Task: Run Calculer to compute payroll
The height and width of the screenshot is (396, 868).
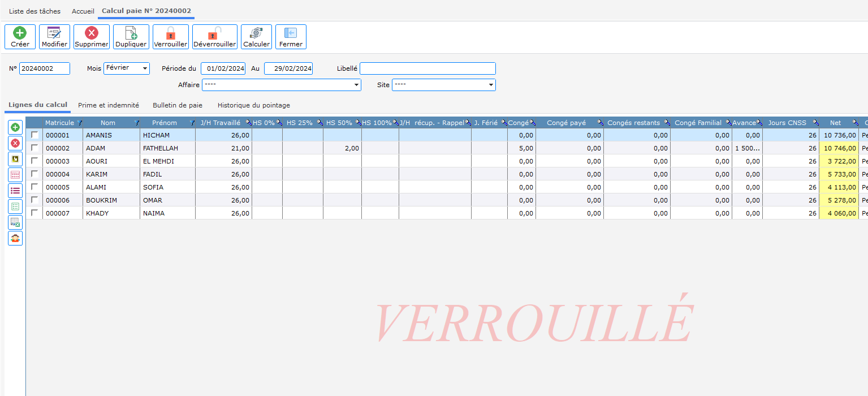Action: coord(256,37)
